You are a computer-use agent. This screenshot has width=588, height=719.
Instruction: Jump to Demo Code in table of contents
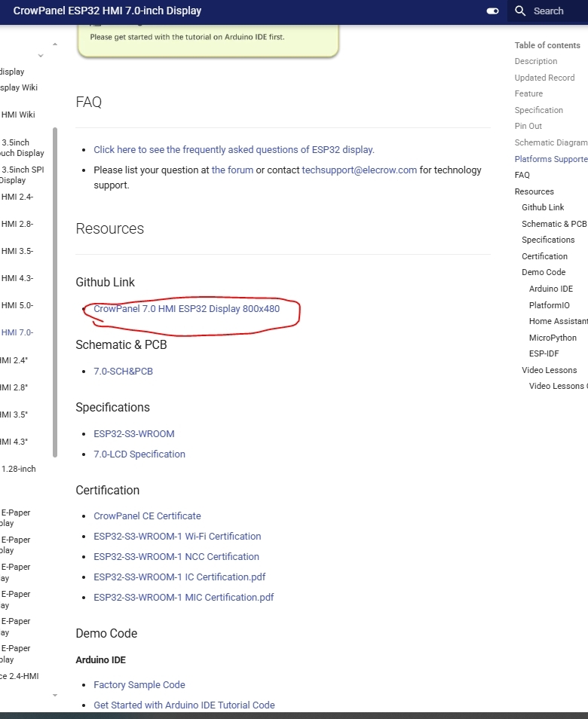[x=544, y=272]
